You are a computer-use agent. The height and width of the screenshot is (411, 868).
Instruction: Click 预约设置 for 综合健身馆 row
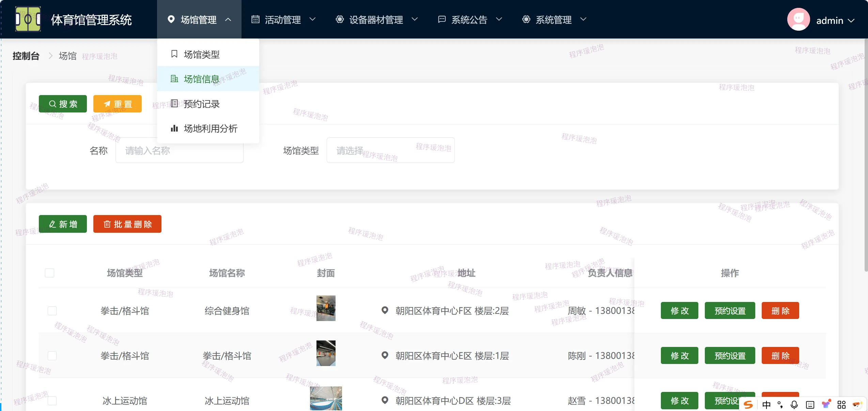click(730, 311)
